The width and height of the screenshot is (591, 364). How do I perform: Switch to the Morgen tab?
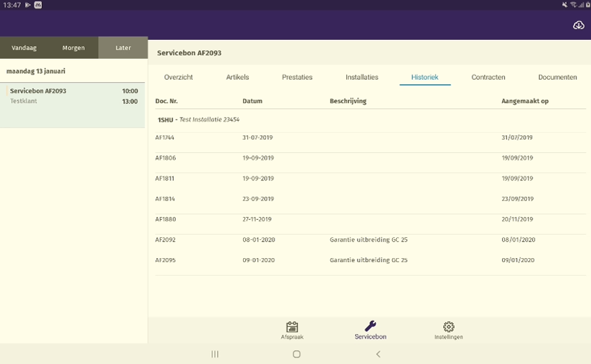[73, 48]
